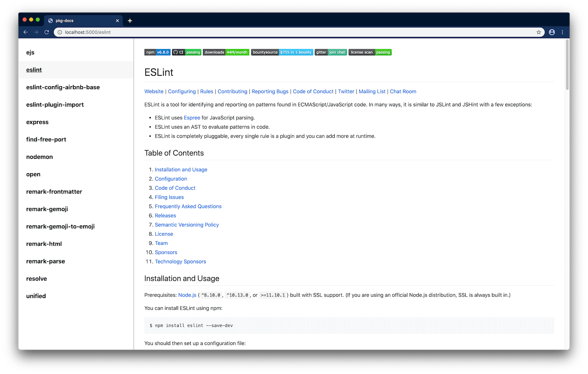Jump to License section
588x374 pixels.
(164, 234)
